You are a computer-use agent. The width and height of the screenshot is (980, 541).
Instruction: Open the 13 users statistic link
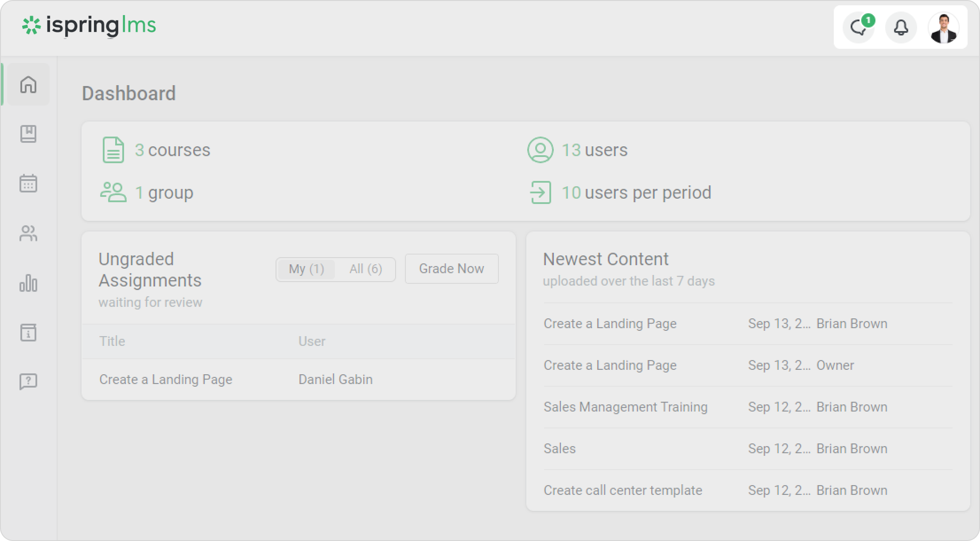point(594,150)
